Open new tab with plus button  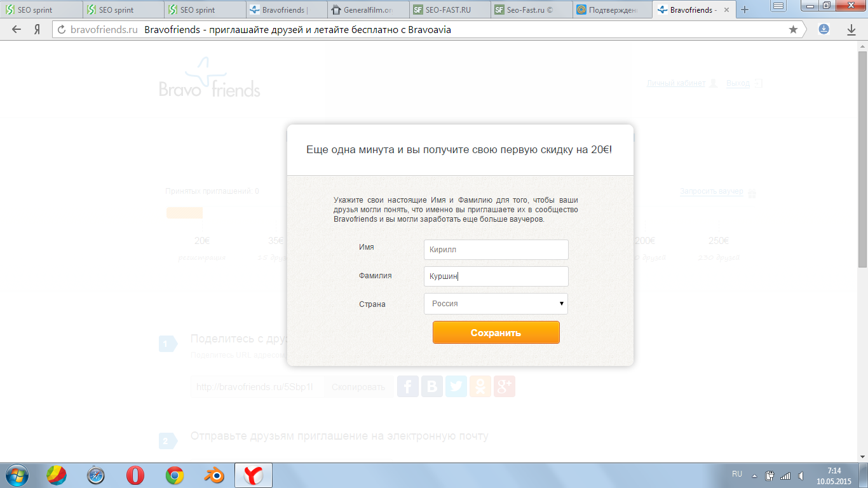click(745, 10)
